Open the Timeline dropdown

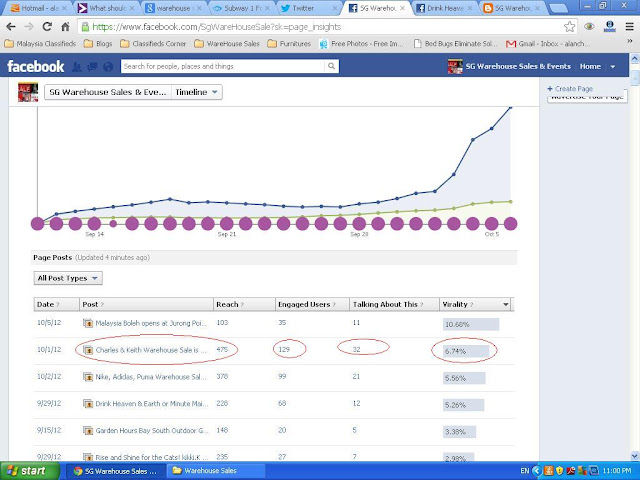click(197, 92)
